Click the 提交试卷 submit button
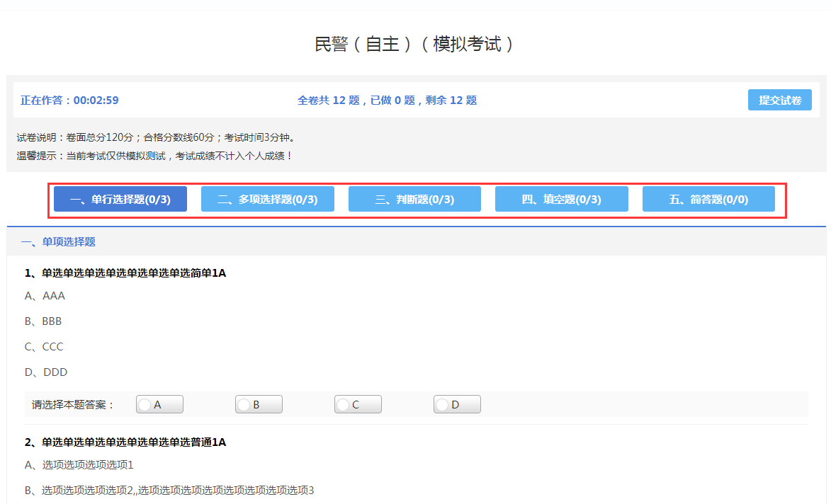831x504 pixels. [x=779, y=101]
